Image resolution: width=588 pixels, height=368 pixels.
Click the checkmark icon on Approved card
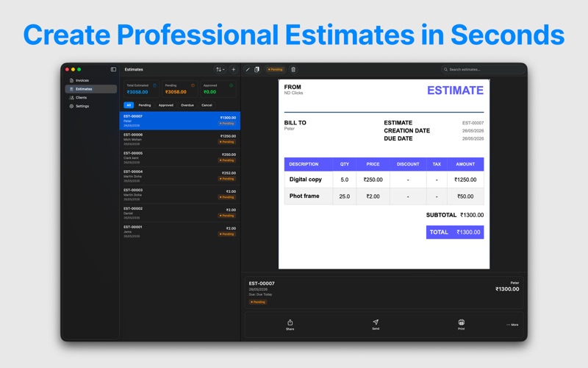point(231,85)
